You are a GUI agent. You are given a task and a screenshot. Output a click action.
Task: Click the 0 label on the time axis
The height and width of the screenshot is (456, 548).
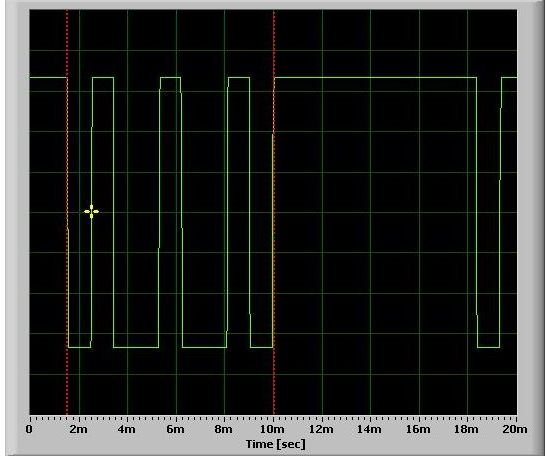[29, 429]
